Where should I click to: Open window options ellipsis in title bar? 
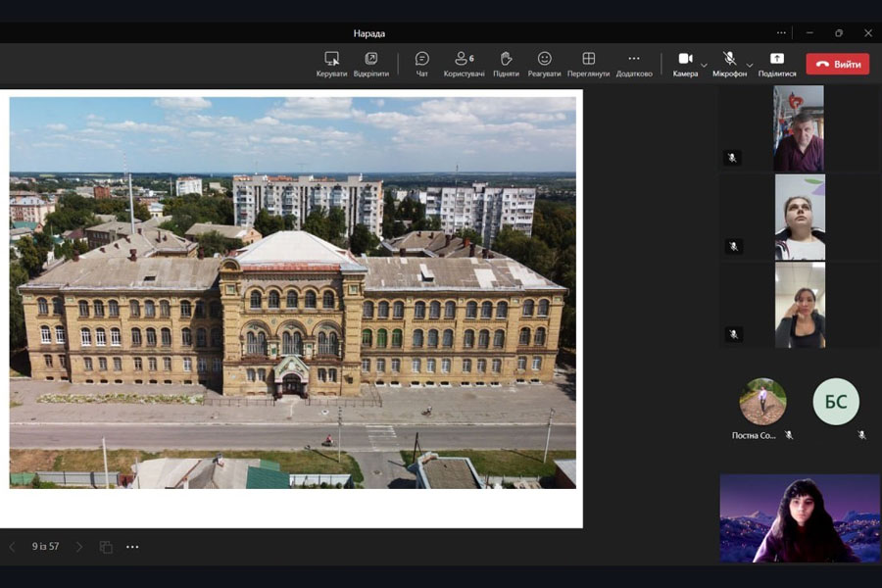(x=781, y=32)
